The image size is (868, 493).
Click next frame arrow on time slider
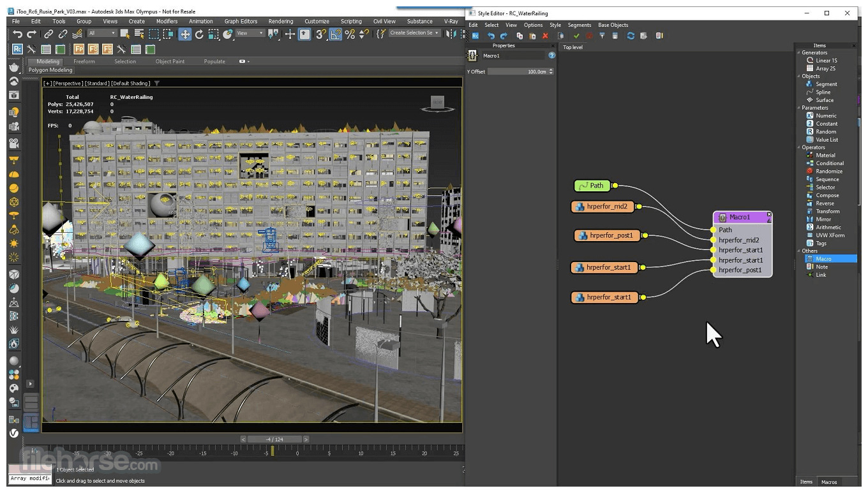(x=306, y=439)
